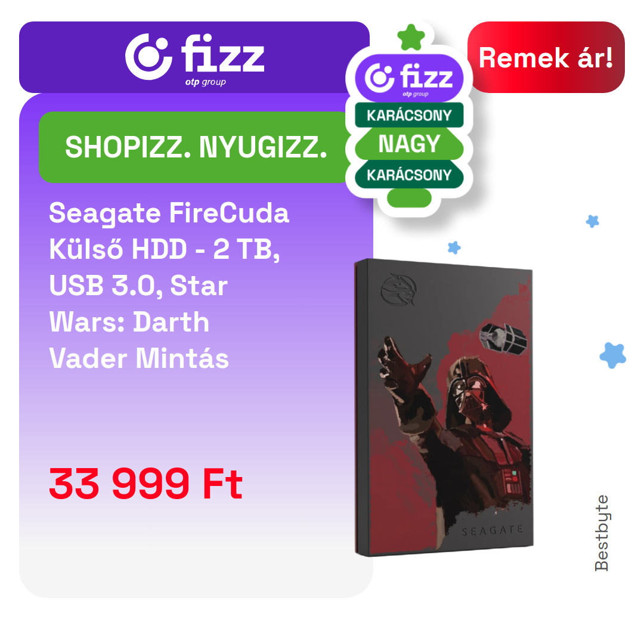The height and width of the screenshot is (644, 644).
Task: Click the SEAGATE text on the drive
Action: click(492, 531)
